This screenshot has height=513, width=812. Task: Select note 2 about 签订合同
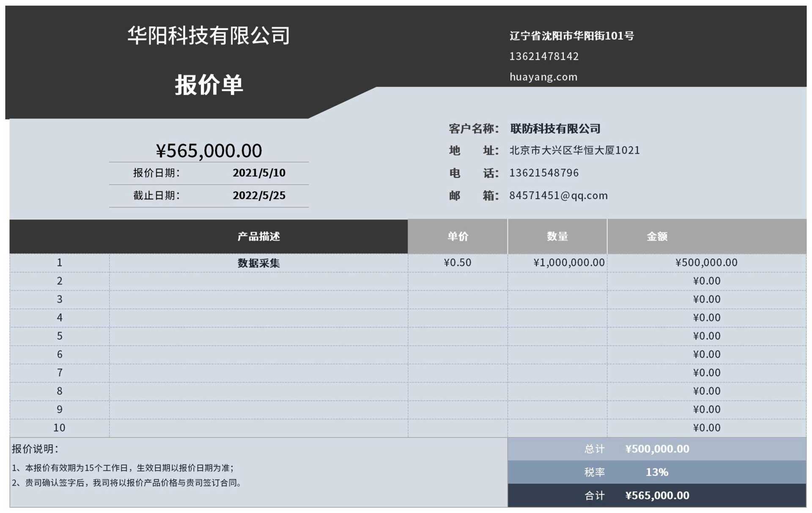coord(127,483)
